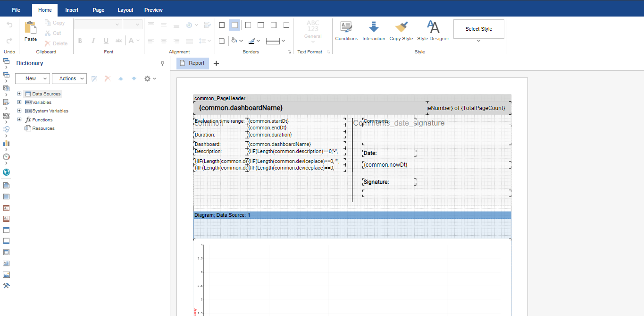This screenshot has width=644, height=316.
Task: Click the tools icon at toolbox bottom
Action: click(6, 286)
